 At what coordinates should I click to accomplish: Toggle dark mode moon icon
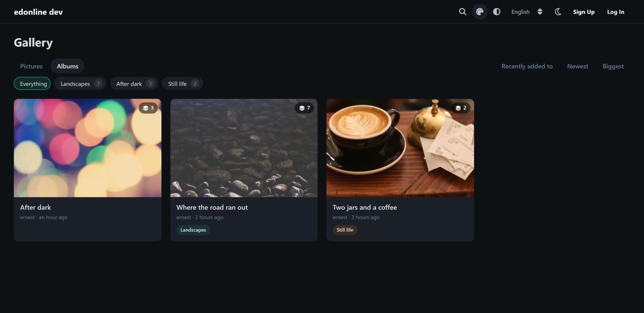558,12
